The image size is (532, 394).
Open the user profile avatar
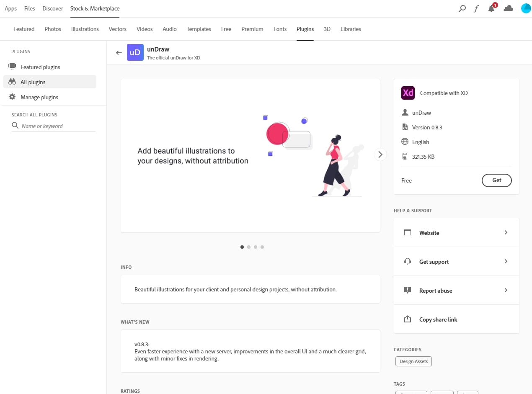[526, 8]
